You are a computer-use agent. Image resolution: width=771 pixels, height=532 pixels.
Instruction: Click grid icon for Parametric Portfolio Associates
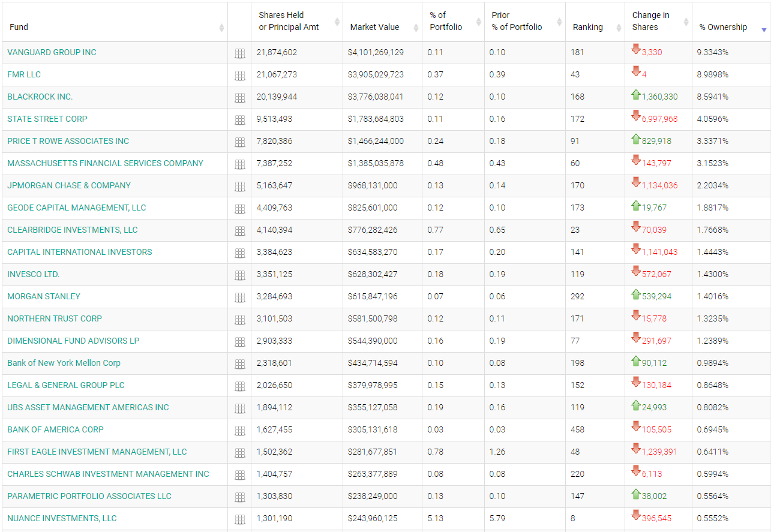point(240,497)
